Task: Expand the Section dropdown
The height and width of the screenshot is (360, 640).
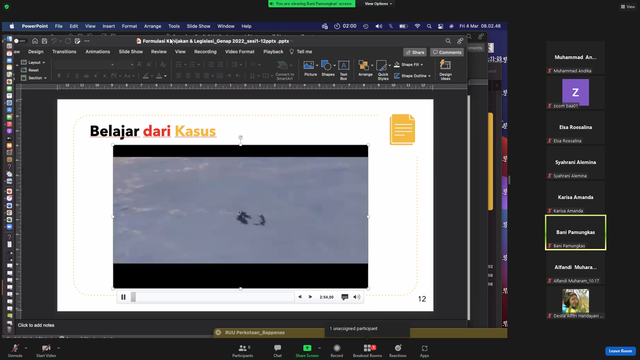Action: point(34,78)
